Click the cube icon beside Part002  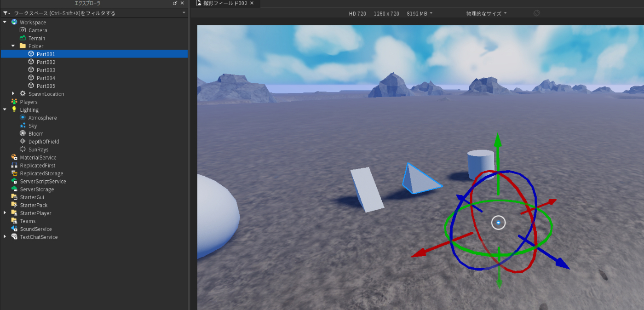(x=31, y=62)
